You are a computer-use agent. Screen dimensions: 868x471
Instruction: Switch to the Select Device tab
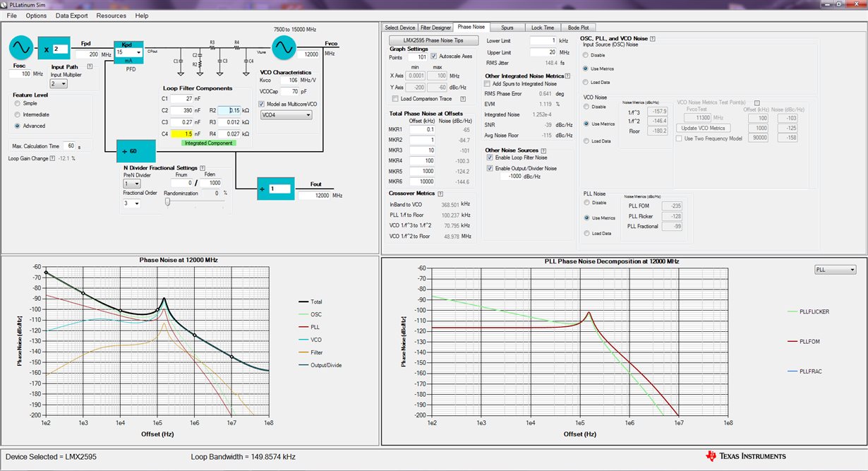click(400, 28)
